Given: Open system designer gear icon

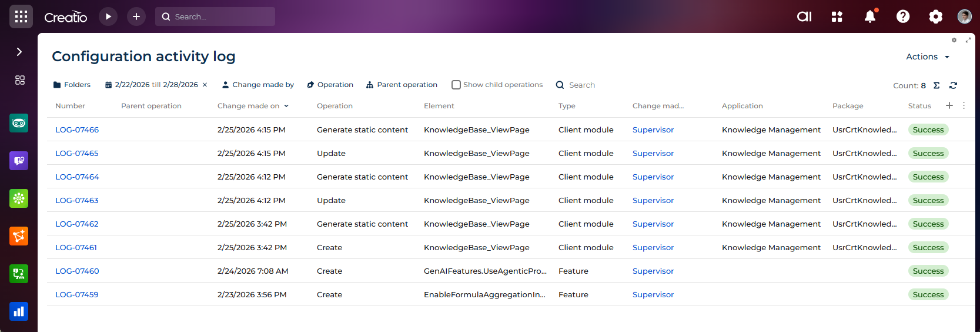Looking at the screenshot, I should click(x=935, y=16).
